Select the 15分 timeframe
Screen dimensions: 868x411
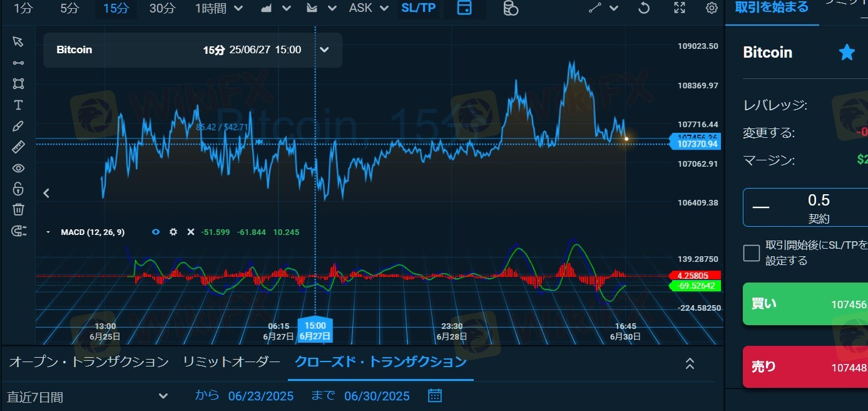point(116,8)
